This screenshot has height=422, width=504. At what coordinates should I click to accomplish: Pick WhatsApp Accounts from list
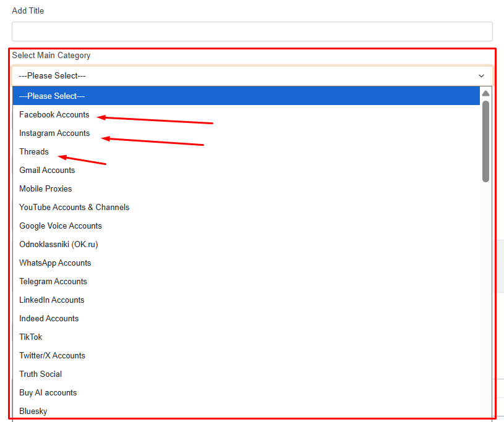pyautogui.click(x=246, y=263)
